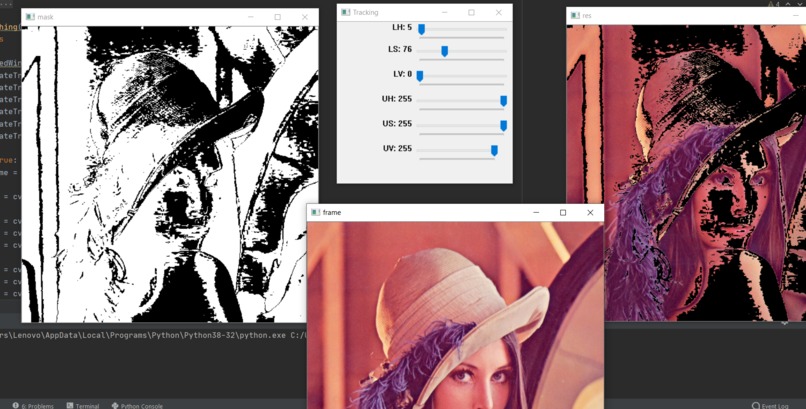Adjust the UV slider handle
The height and width of the screenshot is (409, 806).
pos(494,150)
